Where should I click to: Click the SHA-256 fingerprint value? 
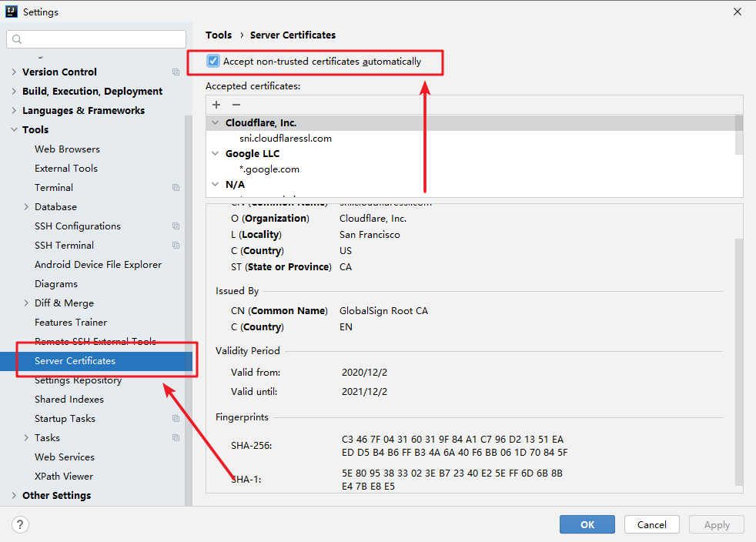point(455,446)
